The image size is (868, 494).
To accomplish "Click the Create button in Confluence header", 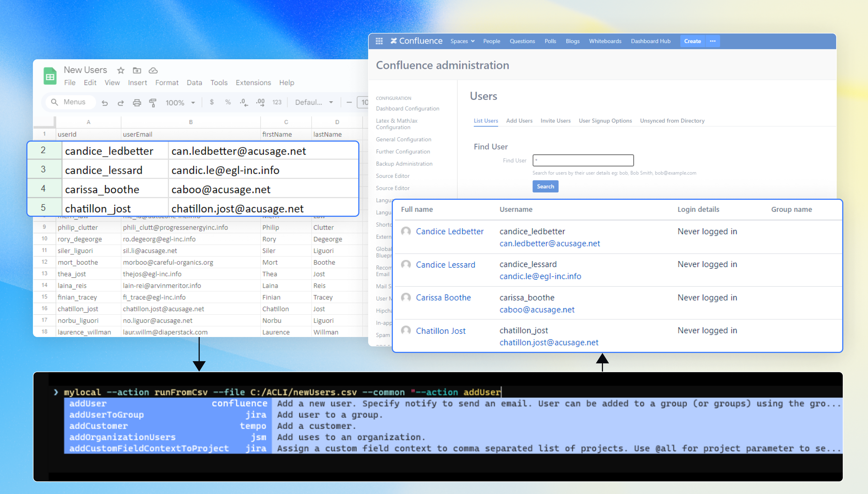I will [x=692, y=41].
